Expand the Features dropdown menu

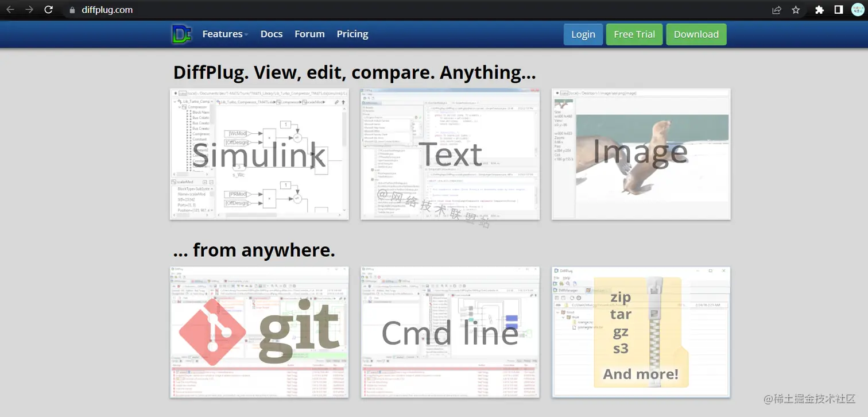(225, 34)
